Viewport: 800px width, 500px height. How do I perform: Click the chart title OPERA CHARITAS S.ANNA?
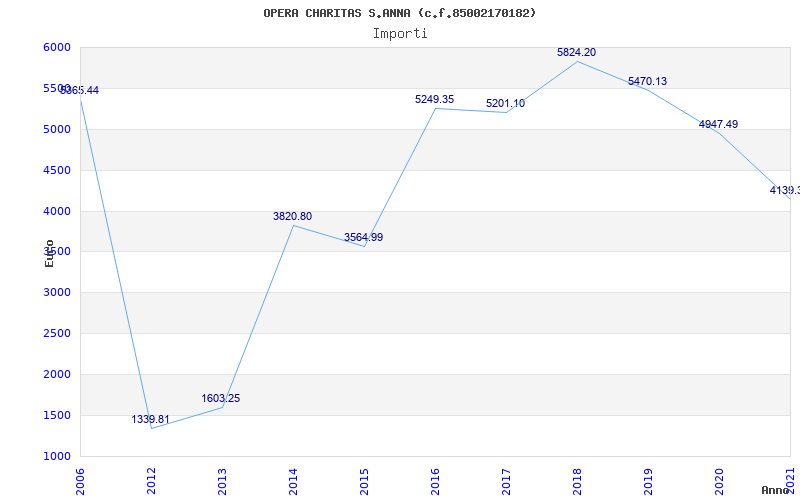[399, 13]
